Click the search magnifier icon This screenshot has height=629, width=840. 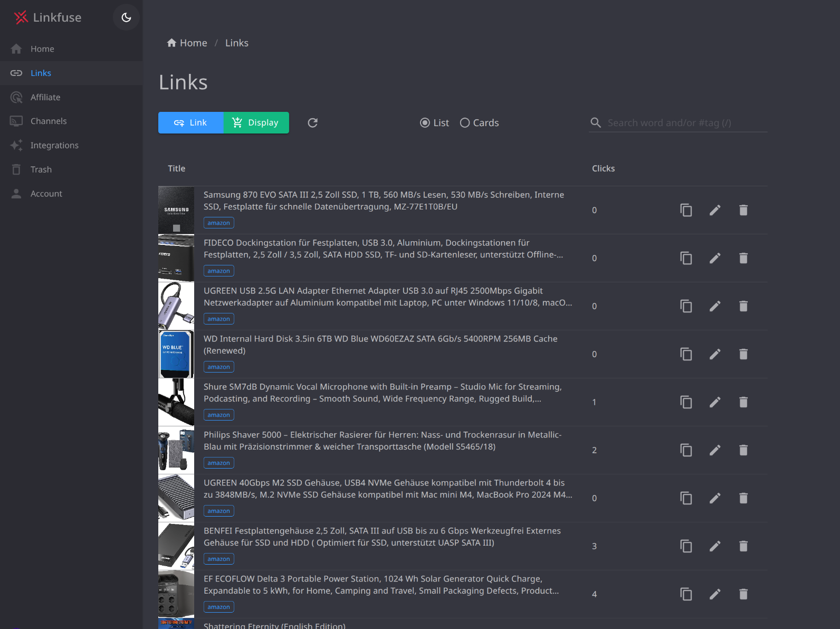coord(596,122)
